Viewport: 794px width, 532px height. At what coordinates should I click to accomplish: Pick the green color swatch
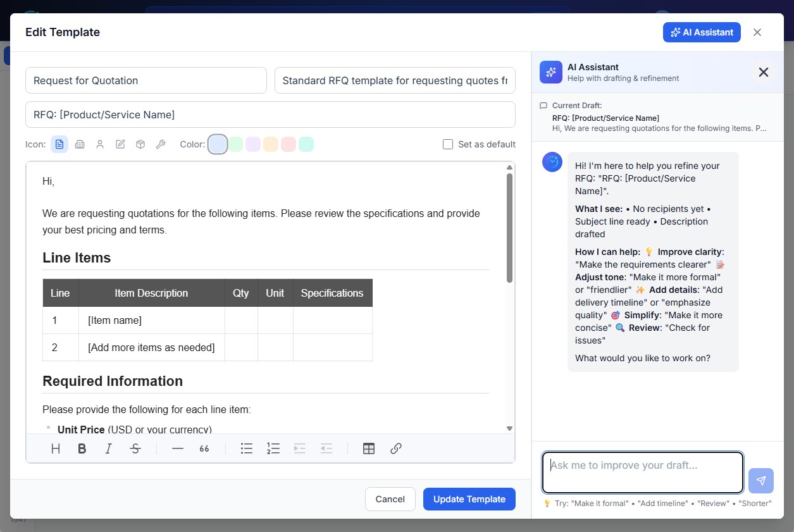tap(235, 144)
